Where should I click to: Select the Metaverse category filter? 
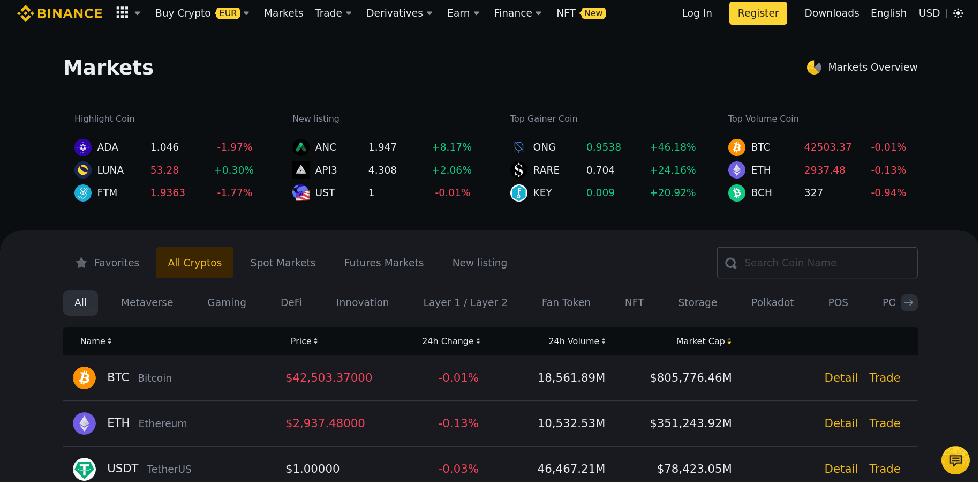[x=147, y=302]
